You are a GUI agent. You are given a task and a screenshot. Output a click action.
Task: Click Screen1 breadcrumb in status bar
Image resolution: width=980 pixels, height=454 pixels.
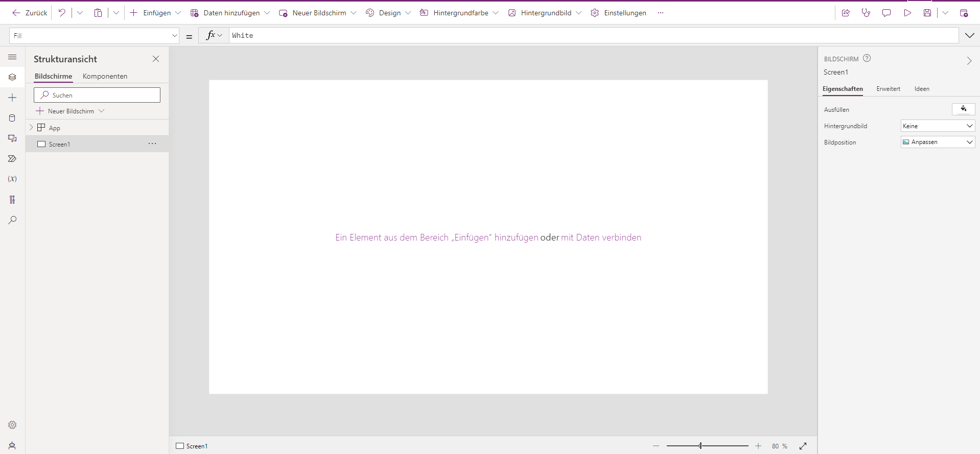pos(192,446)
